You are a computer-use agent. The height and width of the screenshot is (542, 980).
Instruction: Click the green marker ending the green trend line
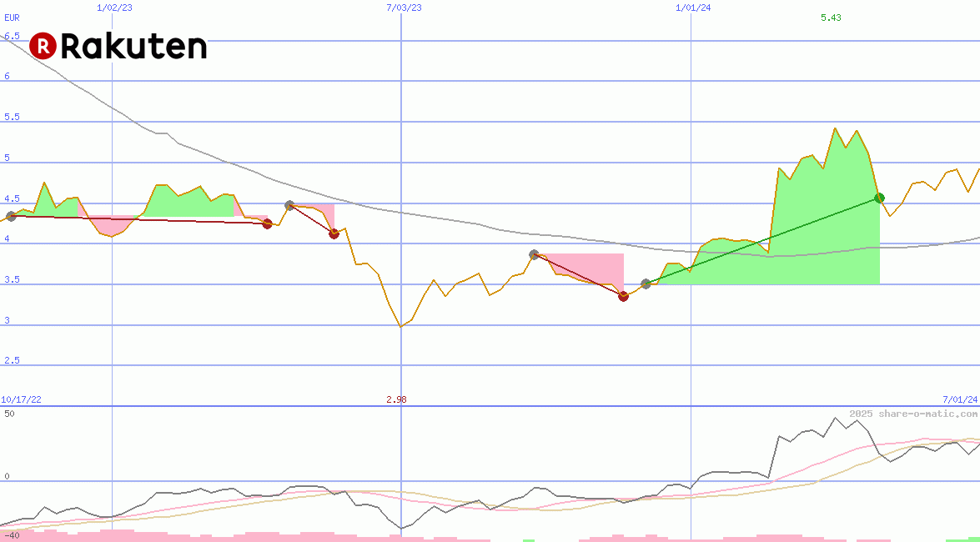click(x=879, y=198)
